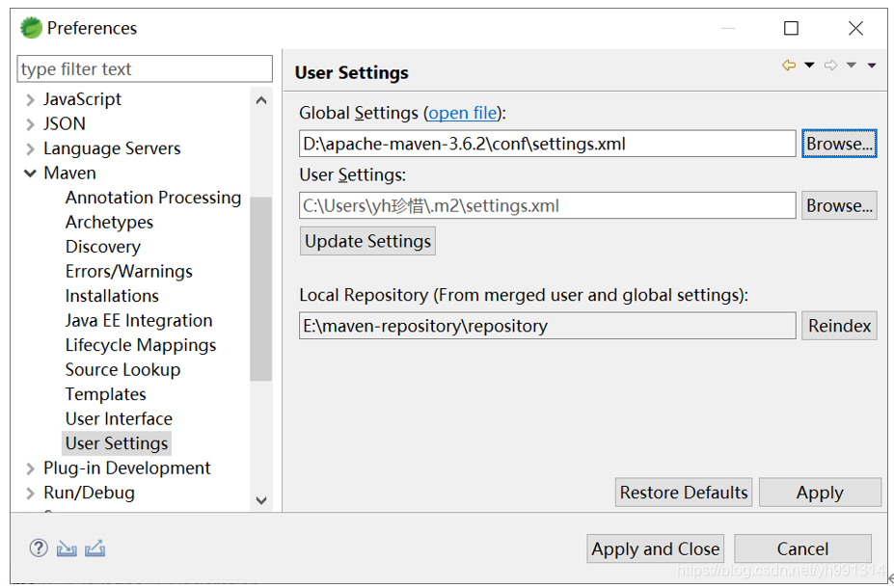Click the Forward navigation arrow icon
The width and height of the screenshot is (894, 588).
click(x=830, y=66)
